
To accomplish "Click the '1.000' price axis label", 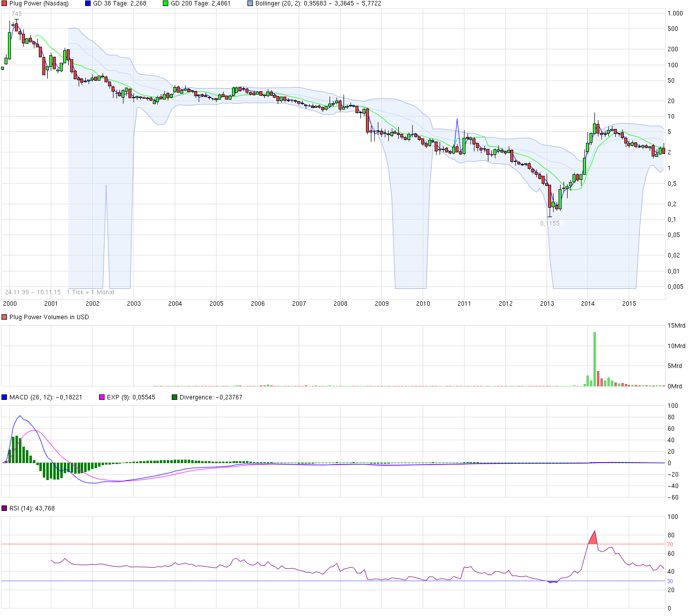I will pyautogui.click(x=675, y=13).
